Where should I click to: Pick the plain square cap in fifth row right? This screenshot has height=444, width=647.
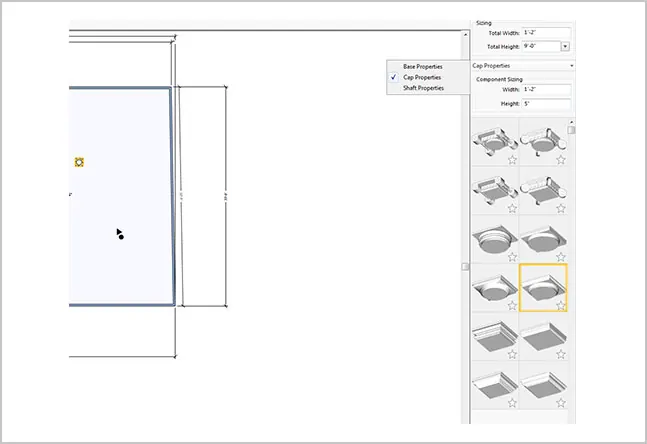coord(543,336)
